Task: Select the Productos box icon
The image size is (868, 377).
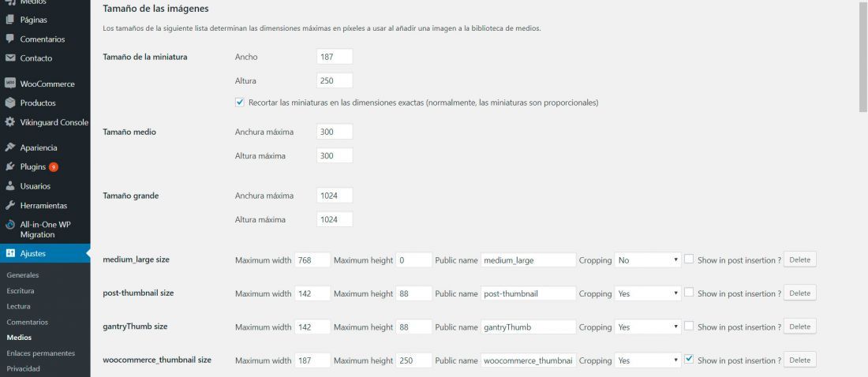Action: [x=10, y=103]
